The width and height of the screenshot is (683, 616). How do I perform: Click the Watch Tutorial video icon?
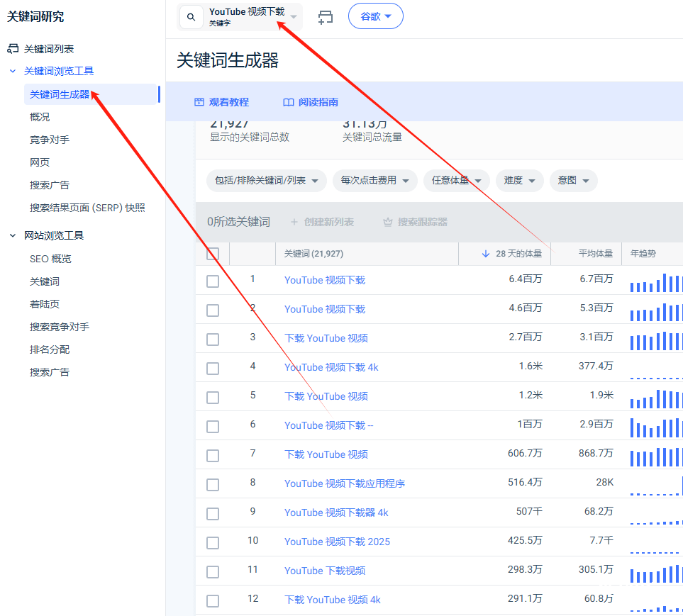(x=199, y=102)
